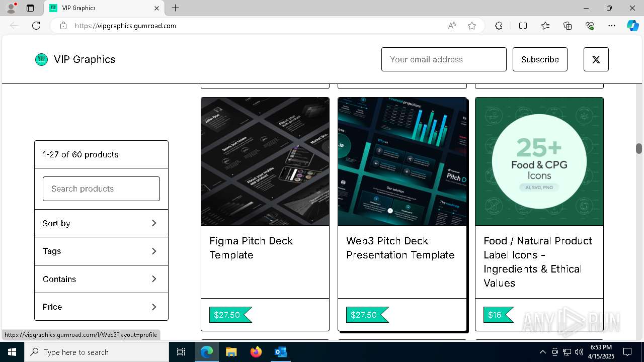Screen dimensions: 644x362
Task: Open a new browser tab
Action: pyautogui.click(x=175, y=8)
